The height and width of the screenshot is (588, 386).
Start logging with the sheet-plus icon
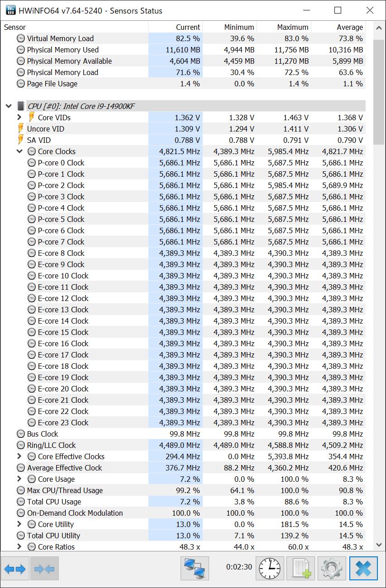(x=301, y=568)
